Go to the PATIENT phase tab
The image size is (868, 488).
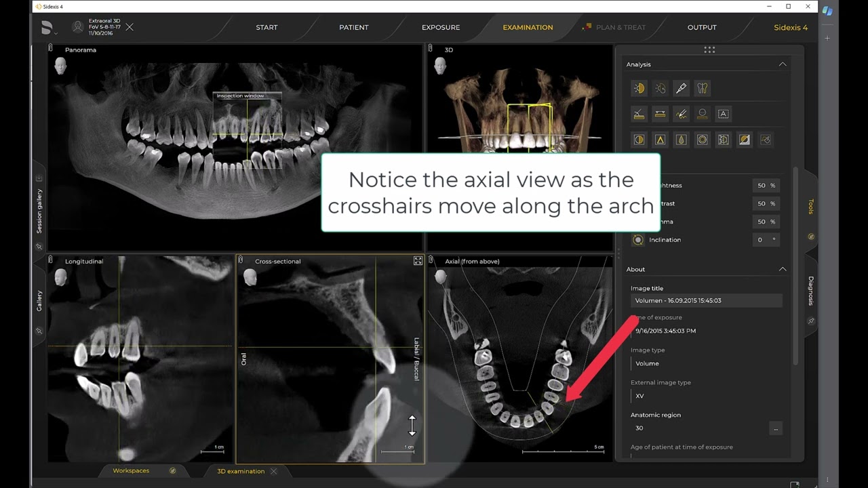(x=354, y=28)
